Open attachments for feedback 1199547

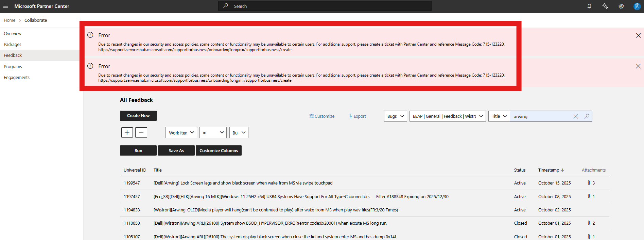click(591, 183)
